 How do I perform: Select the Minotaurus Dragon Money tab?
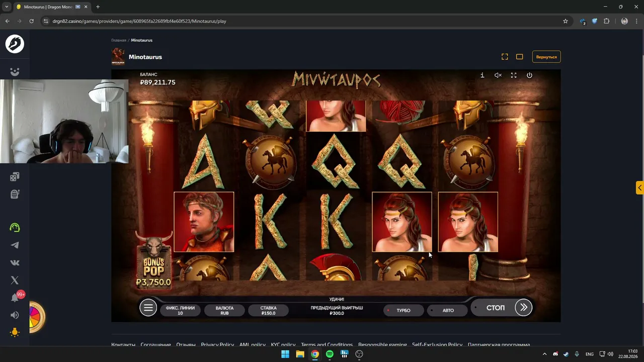point(48,7)
